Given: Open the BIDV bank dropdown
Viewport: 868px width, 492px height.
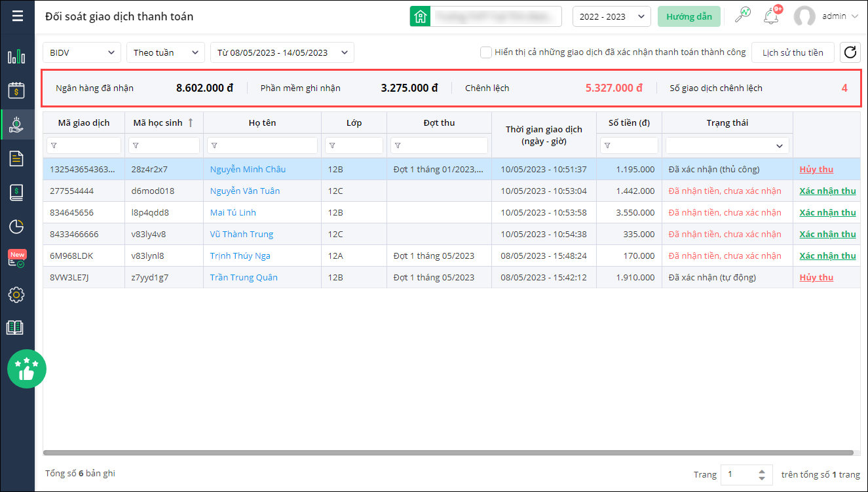Looking at the screenshot, I should click(x=82, y=52).
